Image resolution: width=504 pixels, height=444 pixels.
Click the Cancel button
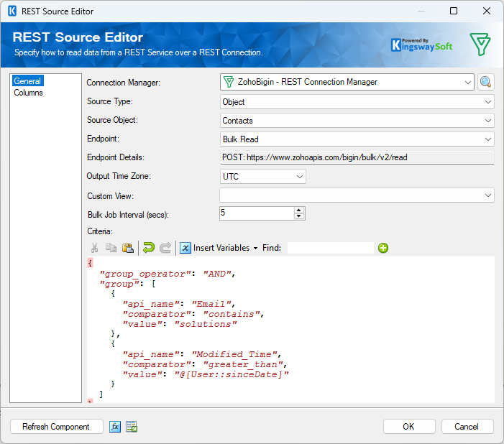[467, 427]
